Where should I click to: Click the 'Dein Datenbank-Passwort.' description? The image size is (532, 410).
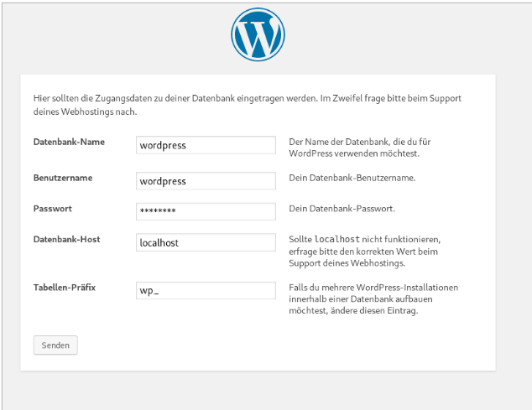tap(342, 208)
